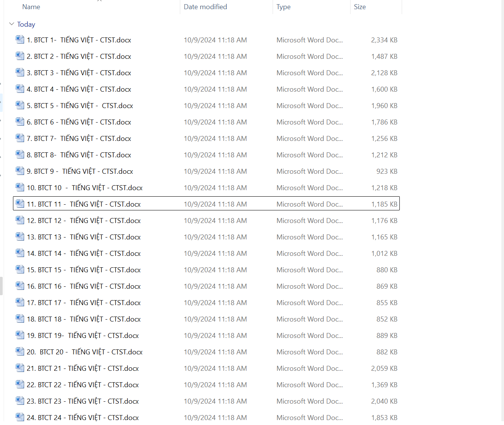This screenshot has height=425, width=504.
Task: Click Word icon of 8. BTCT 8 file
Action: pos(20,154)
